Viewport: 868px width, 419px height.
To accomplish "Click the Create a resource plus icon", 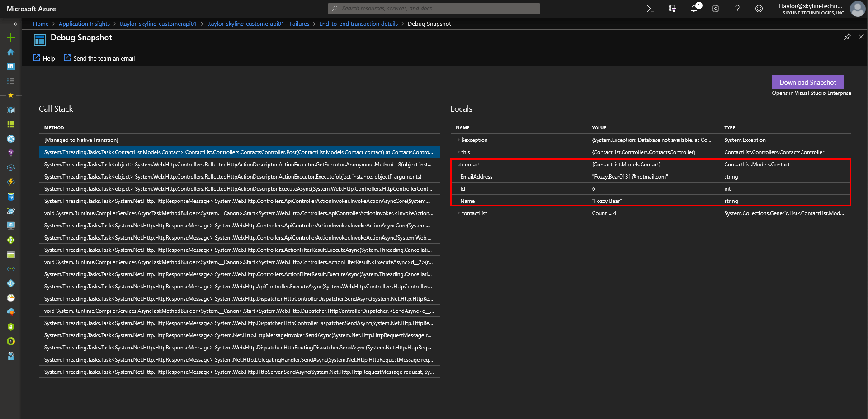I will pyautogui.click(x=11, y=38).
